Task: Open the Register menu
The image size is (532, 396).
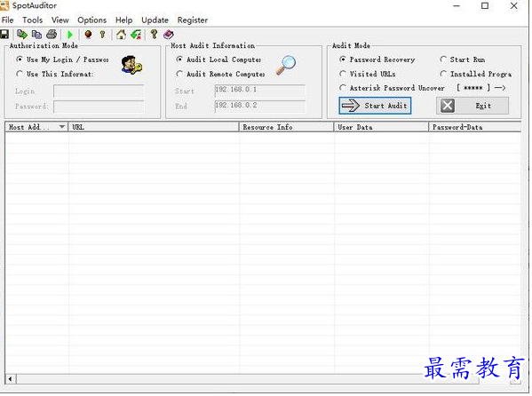Action: [193, 20]
